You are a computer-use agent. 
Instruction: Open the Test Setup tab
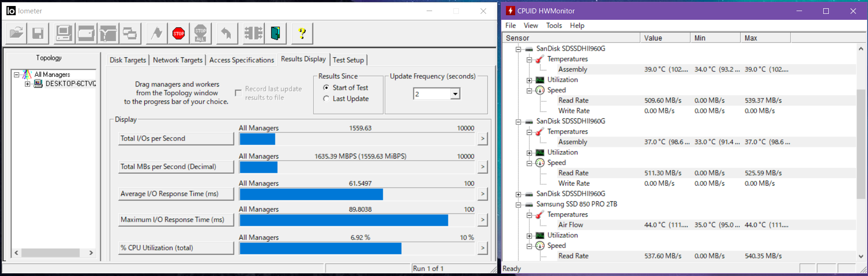click(x=348, y=60)
